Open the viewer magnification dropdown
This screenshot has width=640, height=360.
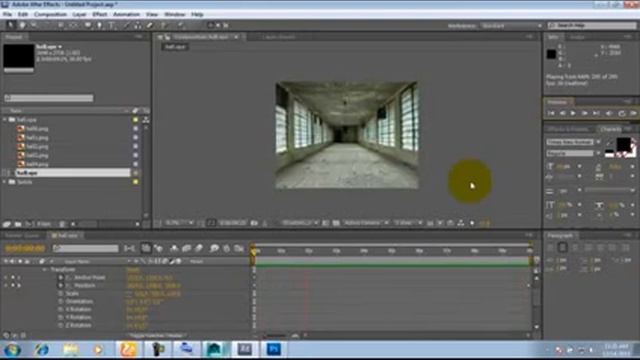tap(179, 223)
